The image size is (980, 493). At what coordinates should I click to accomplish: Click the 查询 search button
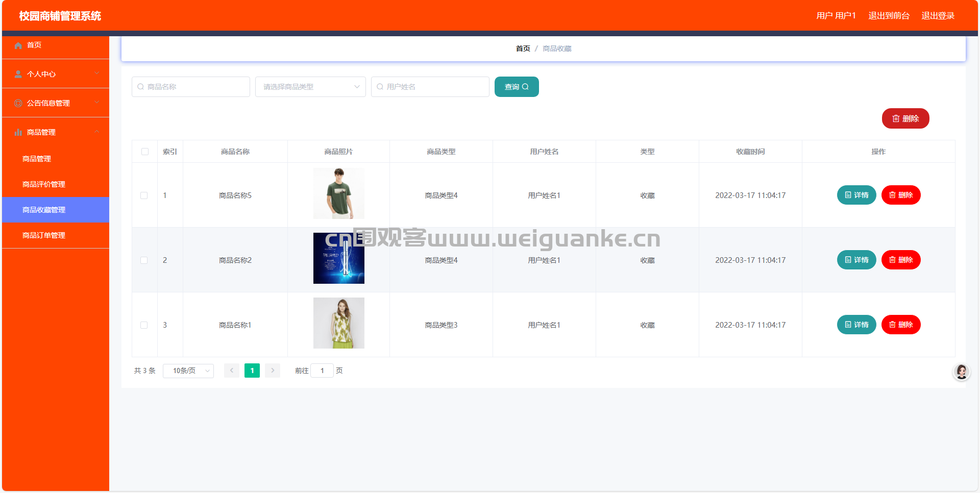(517, 87)
